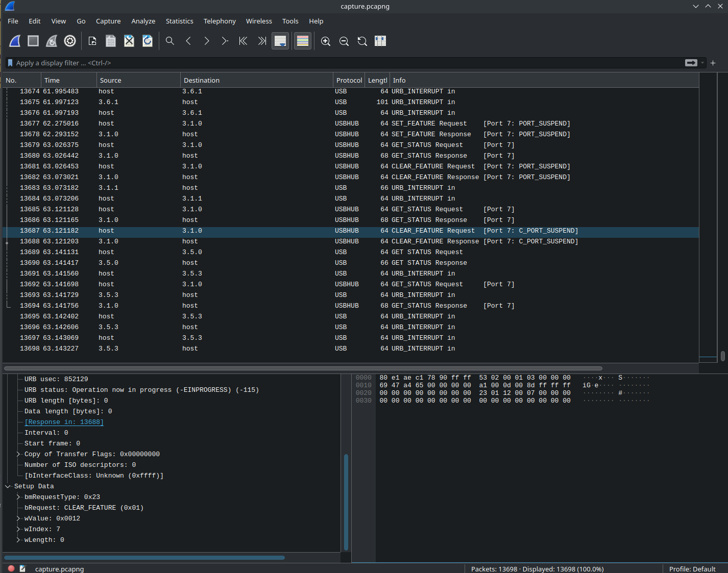
Task: Open the Tools menu
Action: coord(290,21)
